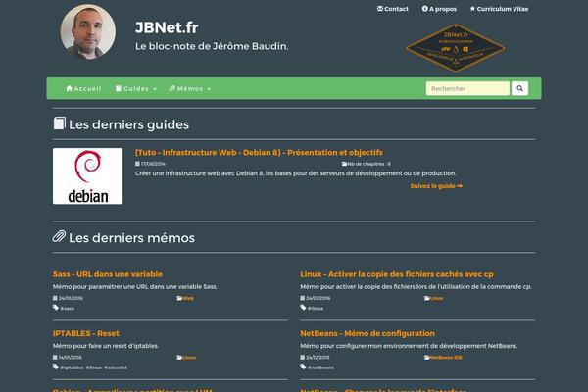Select the #sass tag
Viewport: 588px width, 392px height.
[x=67, y=309]
